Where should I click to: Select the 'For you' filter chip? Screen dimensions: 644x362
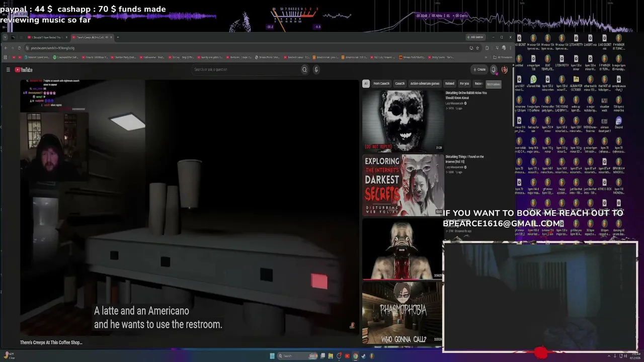pyautogui.click(x=464, y=83)
